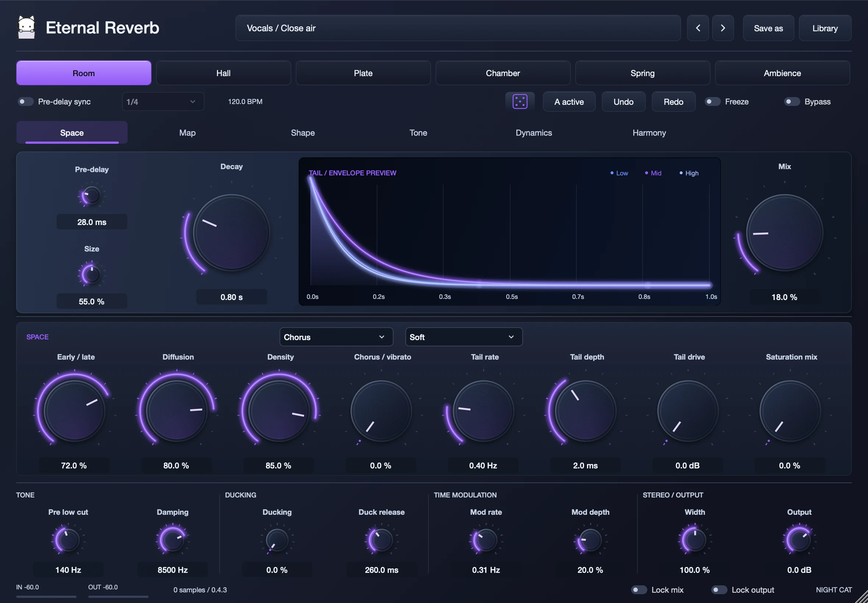Click the randomize dice icon

tap(520, 101)
